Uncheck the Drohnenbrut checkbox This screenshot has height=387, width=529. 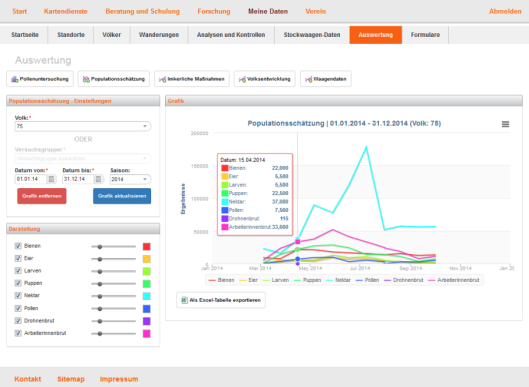coord(18,321)
